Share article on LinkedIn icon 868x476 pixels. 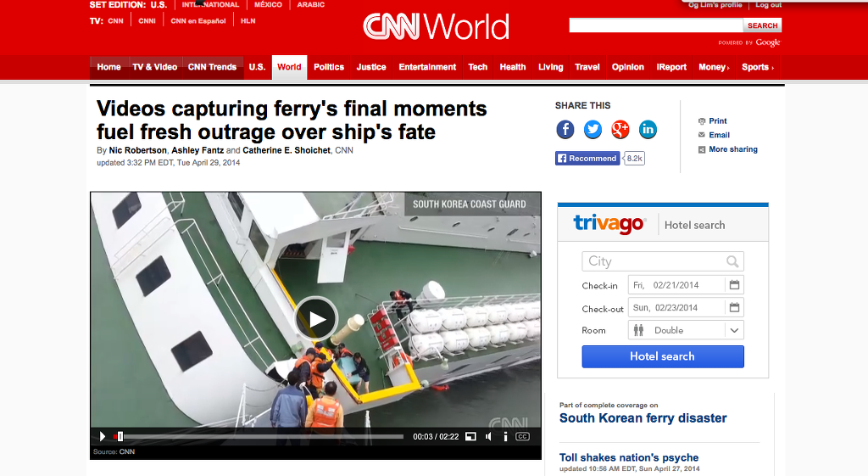(x=648, y=130)
